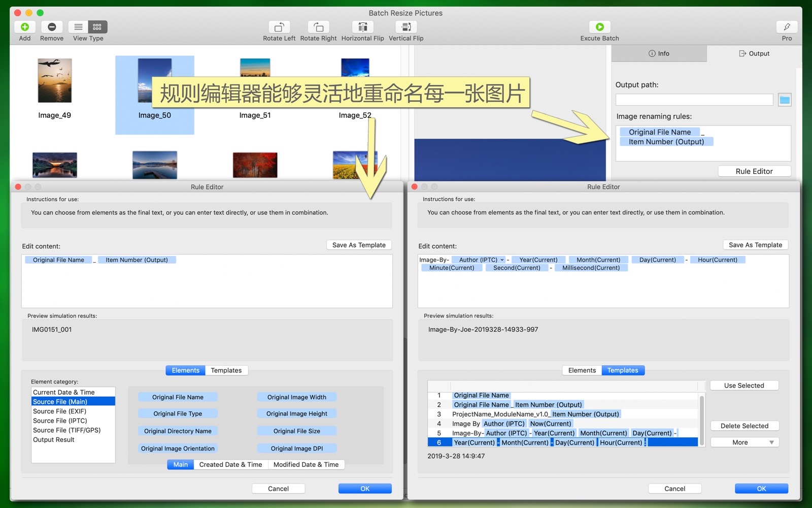Click the Output path text field
This screenshot has width=812, height=508.
[694, 100]
